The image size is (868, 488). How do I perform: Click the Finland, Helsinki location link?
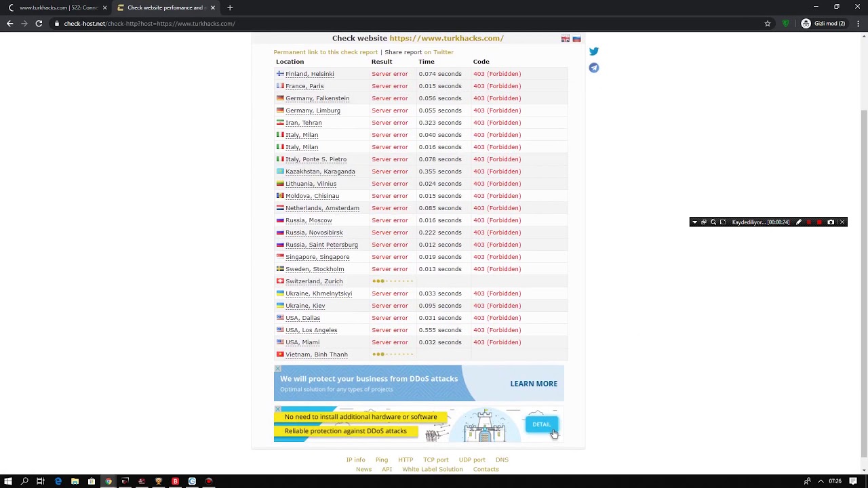click(309, 74)
